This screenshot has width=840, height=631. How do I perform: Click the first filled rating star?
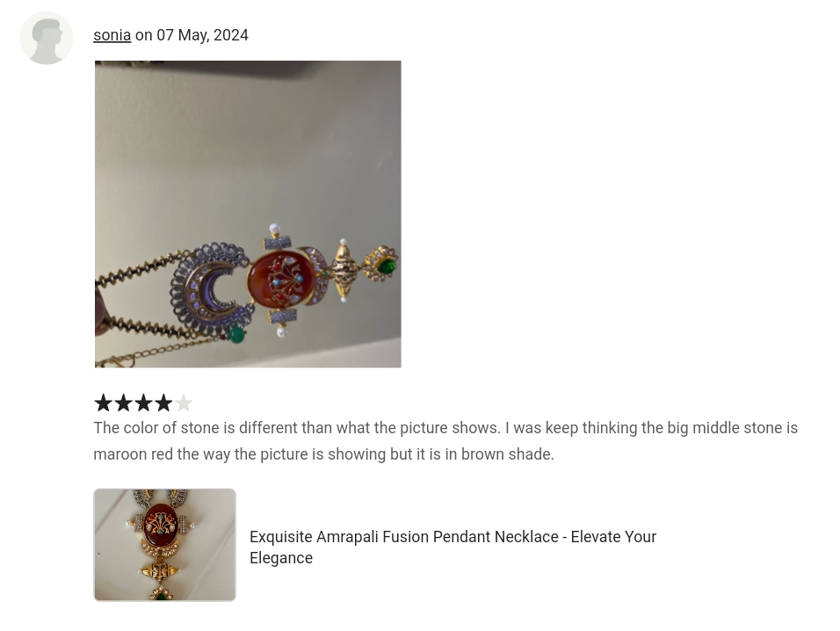tap(103, 403)
